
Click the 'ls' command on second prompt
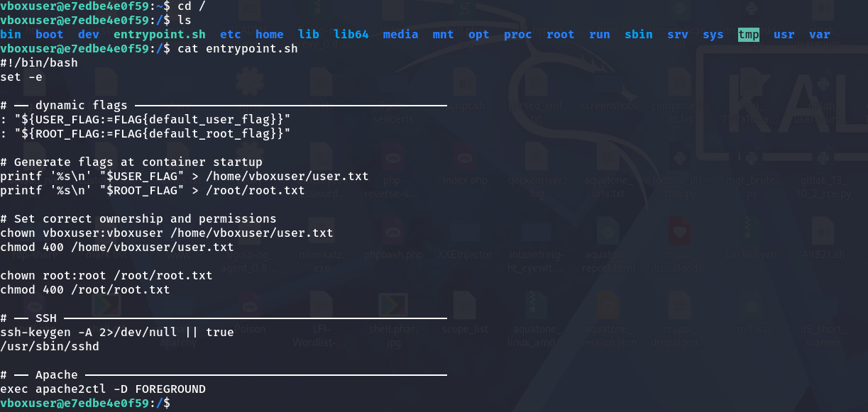click(185, 20)
